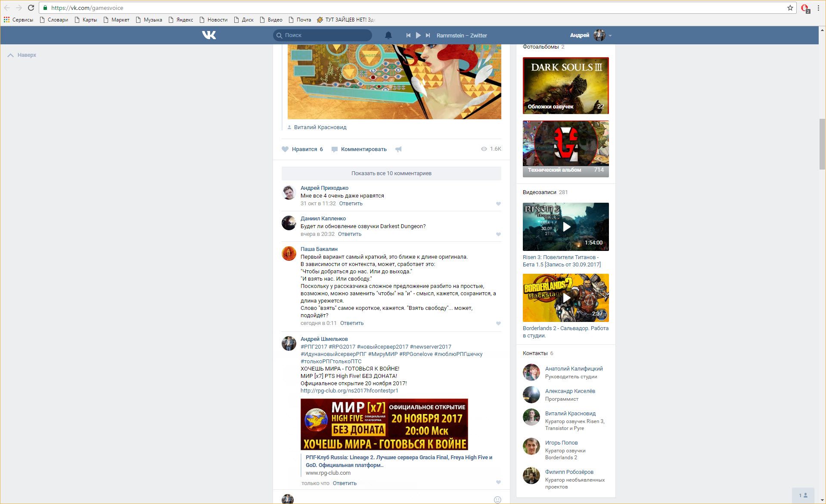Open rpg-club.org/ns2017hfcontestpr1 link
This screenshot has height=504, width=826.
(x=349, y=391)
